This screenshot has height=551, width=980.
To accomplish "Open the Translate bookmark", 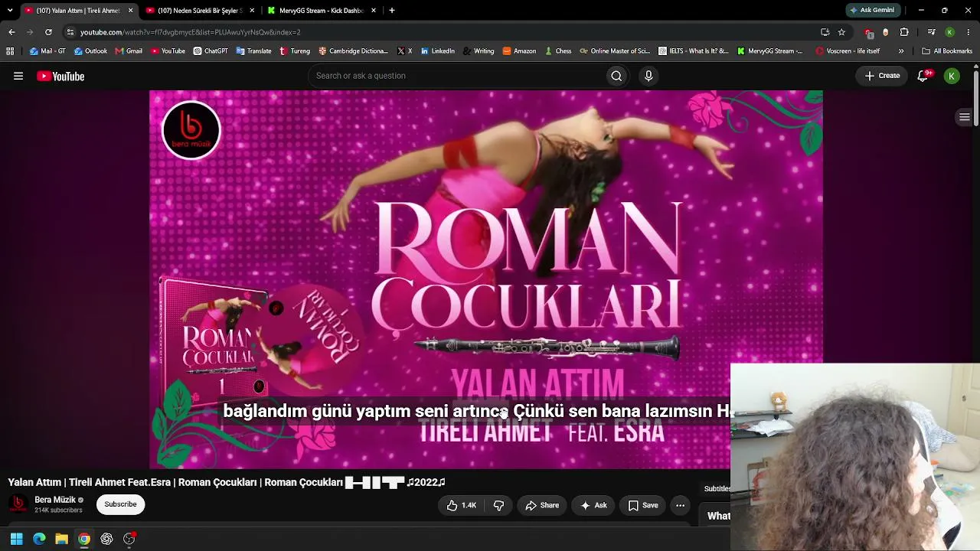I will (x=254, y=51).
